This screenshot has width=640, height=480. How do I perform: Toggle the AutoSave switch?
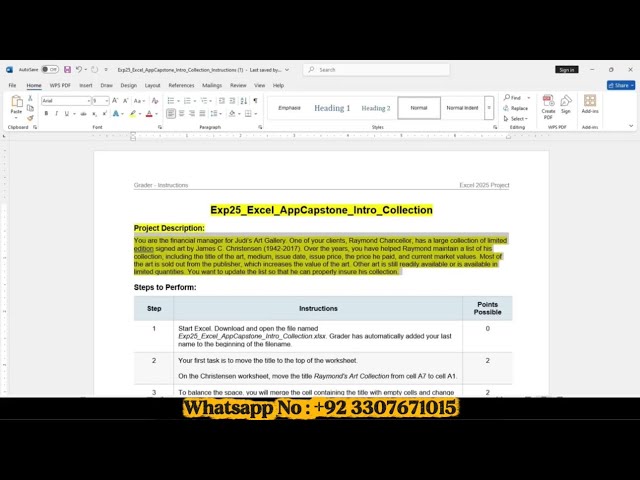point(50,70)
